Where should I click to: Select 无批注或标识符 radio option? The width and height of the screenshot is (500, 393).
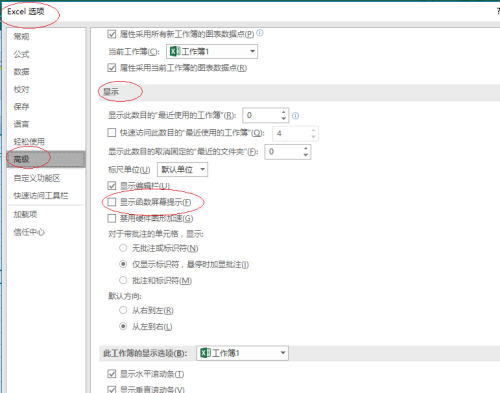pos(123,248)
